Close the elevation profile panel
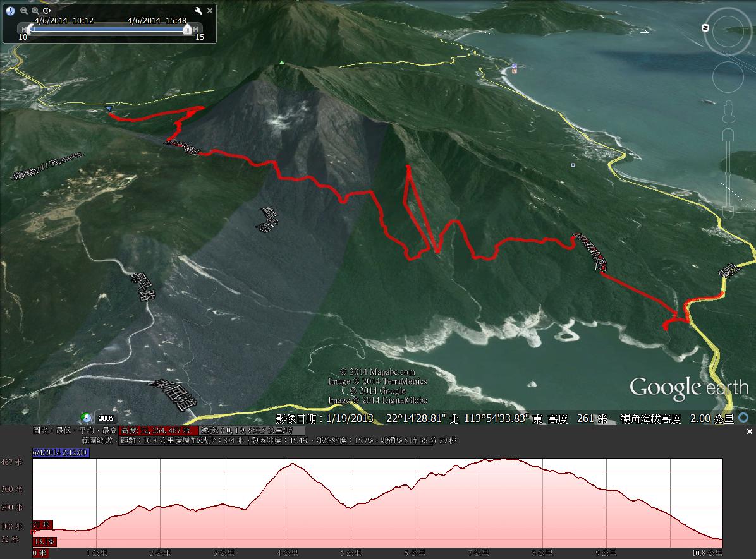 (749, 431)
